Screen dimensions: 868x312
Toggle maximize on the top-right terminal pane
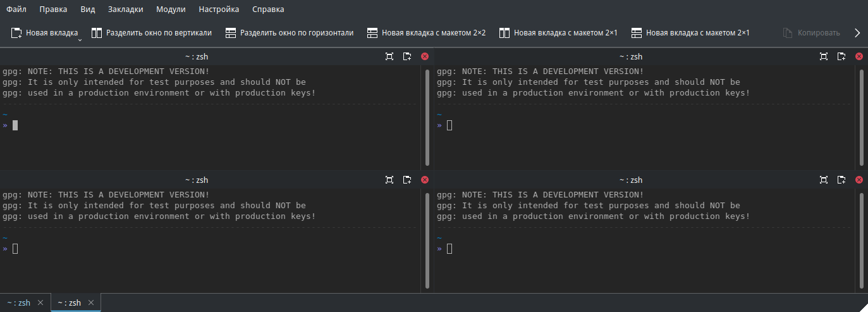coord(824,56)
